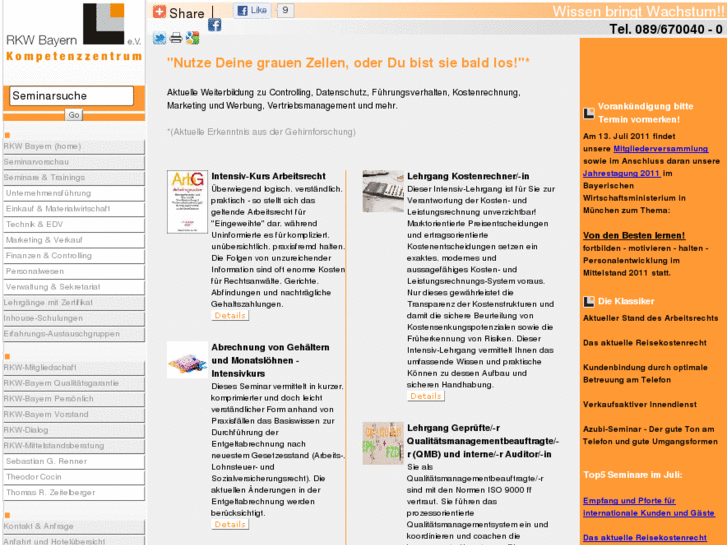The width and height of the screenshot is (727, 545).
Task: Click the icon beside Vorankündigung heading
Action: point(588,113)
